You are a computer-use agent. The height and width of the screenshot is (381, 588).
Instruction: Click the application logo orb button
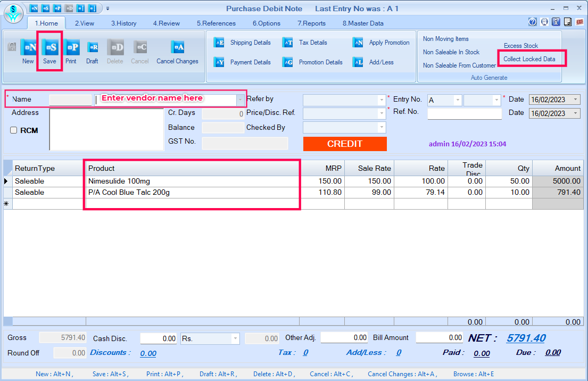(13, 13)
